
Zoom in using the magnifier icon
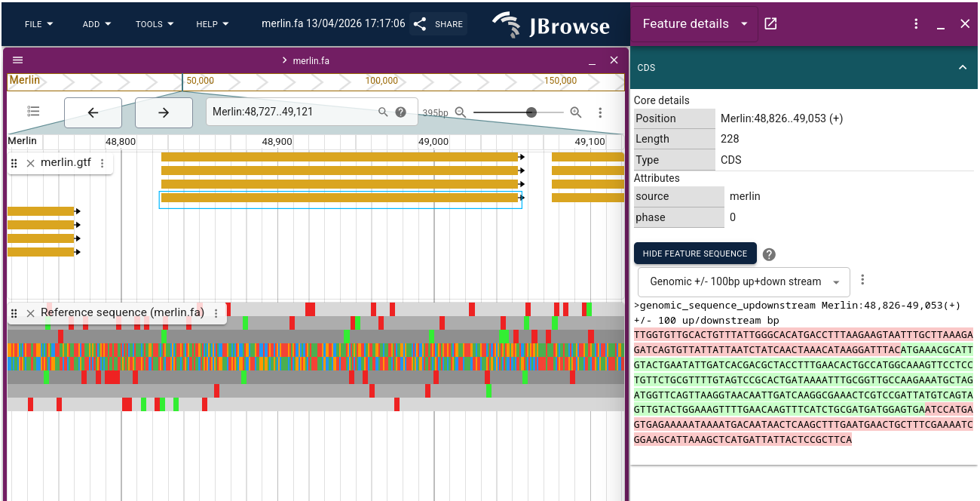[x=576, y=112]
